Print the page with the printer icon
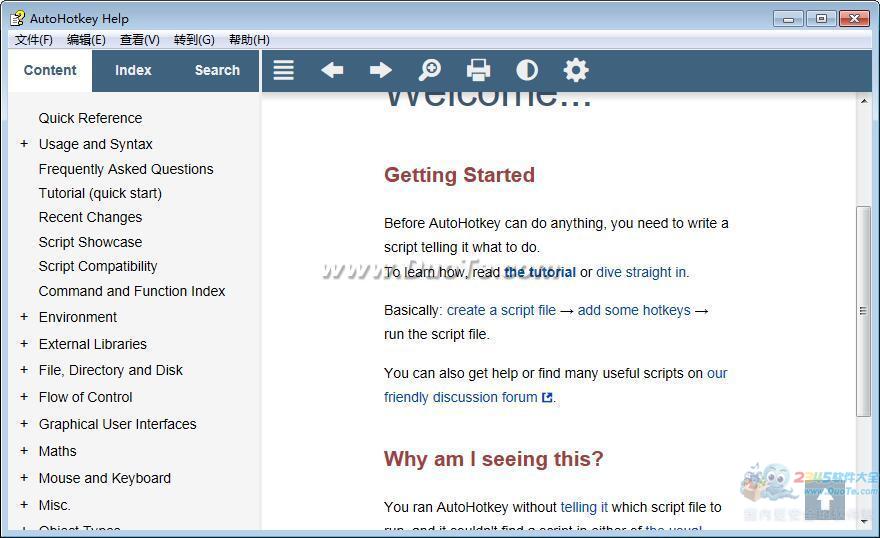Viewport: 880px width, 538px height. [479, 70]
